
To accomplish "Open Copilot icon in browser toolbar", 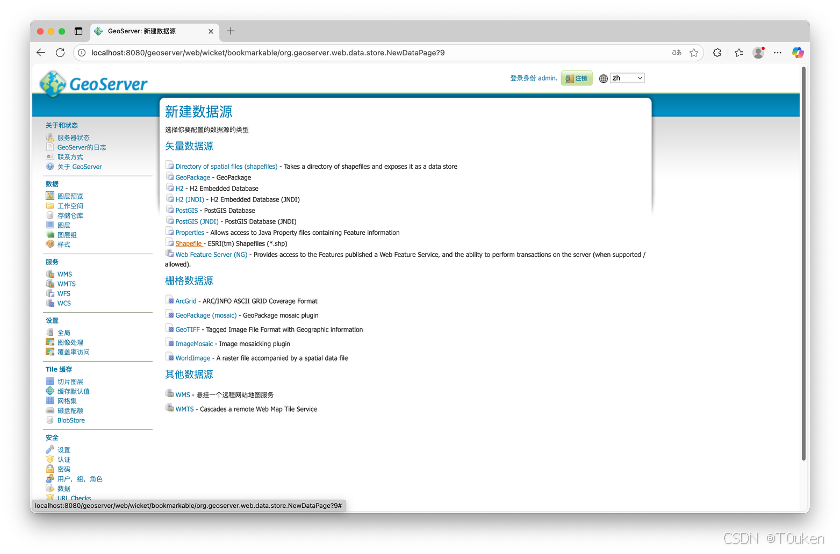I will [x=798, y=53].
